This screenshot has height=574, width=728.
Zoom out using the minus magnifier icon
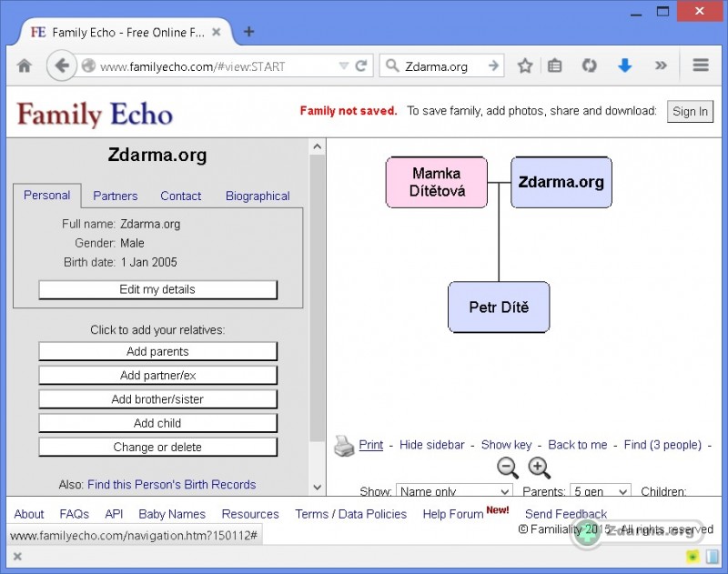508,468
